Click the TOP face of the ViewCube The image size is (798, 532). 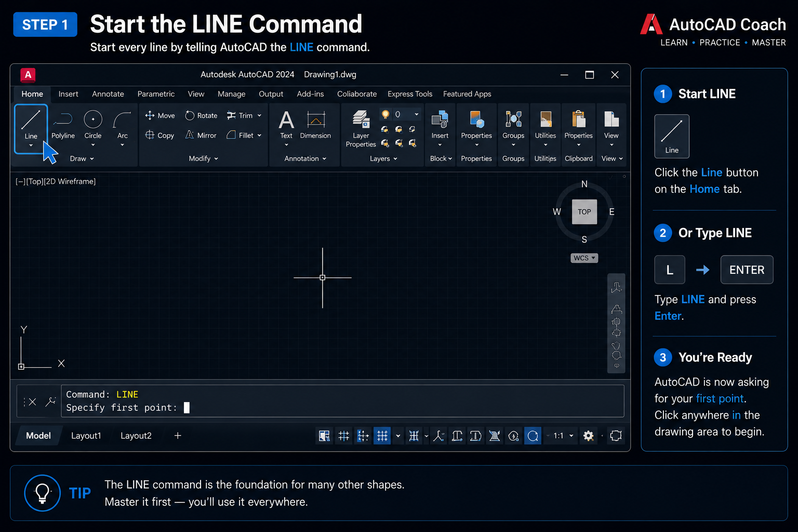(x=584, y=212)
